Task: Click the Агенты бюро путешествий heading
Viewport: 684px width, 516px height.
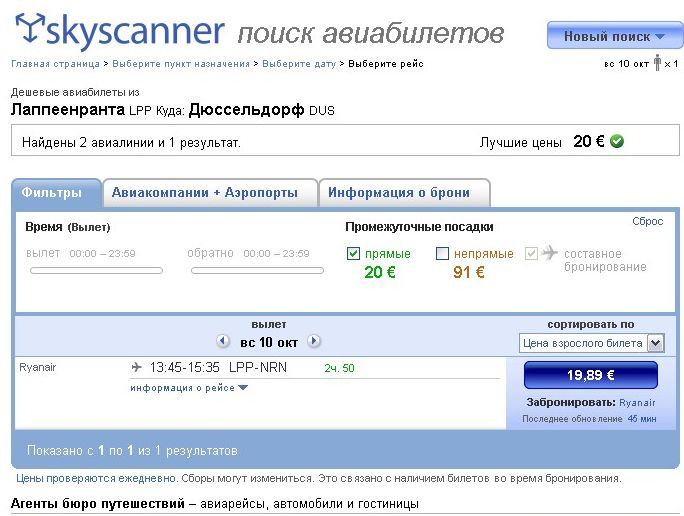Action: pos(98,504)
